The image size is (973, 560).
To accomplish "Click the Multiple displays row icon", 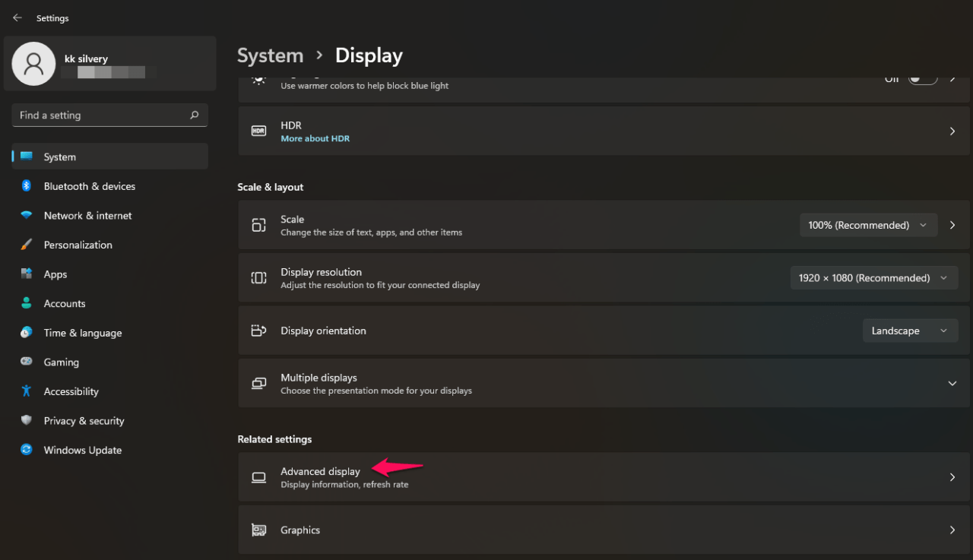I will [258, 383].
